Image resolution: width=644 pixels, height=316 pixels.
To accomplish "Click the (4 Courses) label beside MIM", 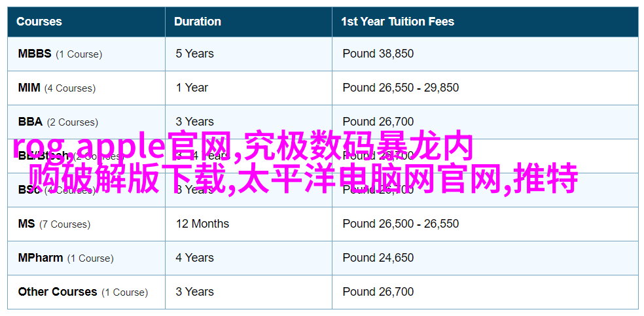I will (x=70, y=88).
